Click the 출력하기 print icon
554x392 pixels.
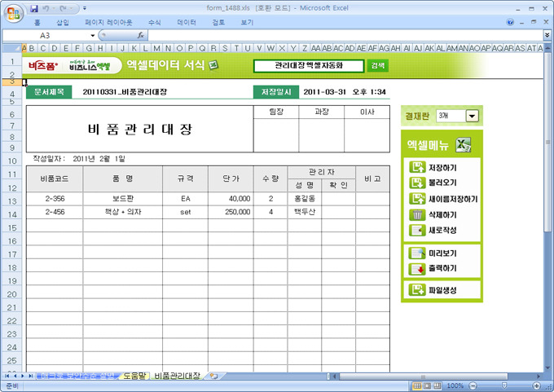pyautogui.click(x=417, y=269)
